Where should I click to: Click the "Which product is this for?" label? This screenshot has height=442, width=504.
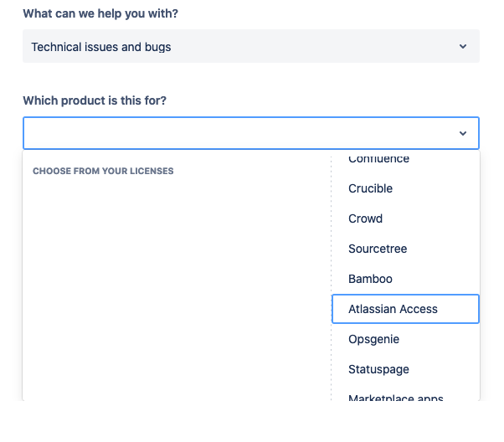coord(95,101)
